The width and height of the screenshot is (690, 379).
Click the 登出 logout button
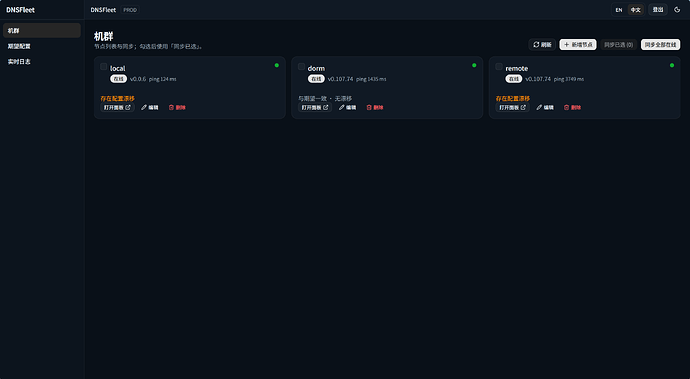tap(658, 10)
